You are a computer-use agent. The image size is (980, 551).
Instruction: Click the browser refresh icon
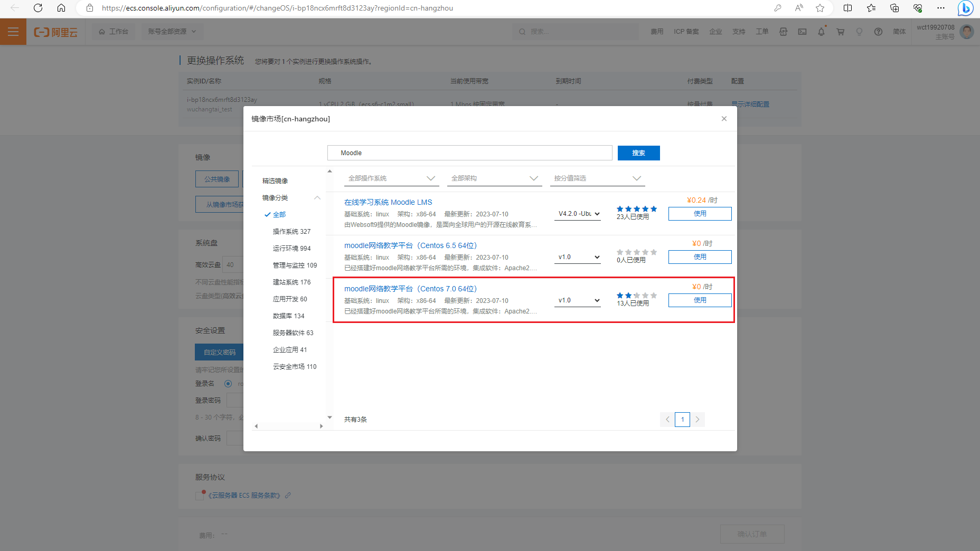point(38,8)
